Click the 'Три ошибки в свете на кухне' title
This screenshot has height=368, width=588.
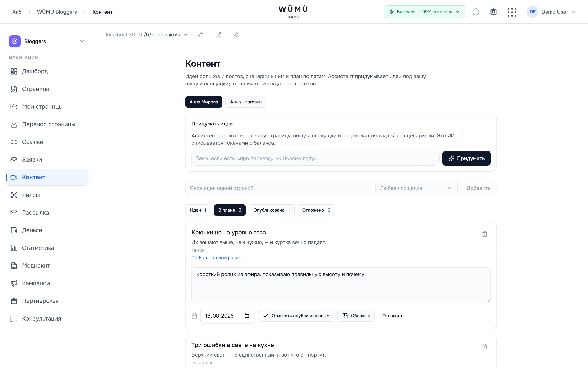tap(232, 345)
